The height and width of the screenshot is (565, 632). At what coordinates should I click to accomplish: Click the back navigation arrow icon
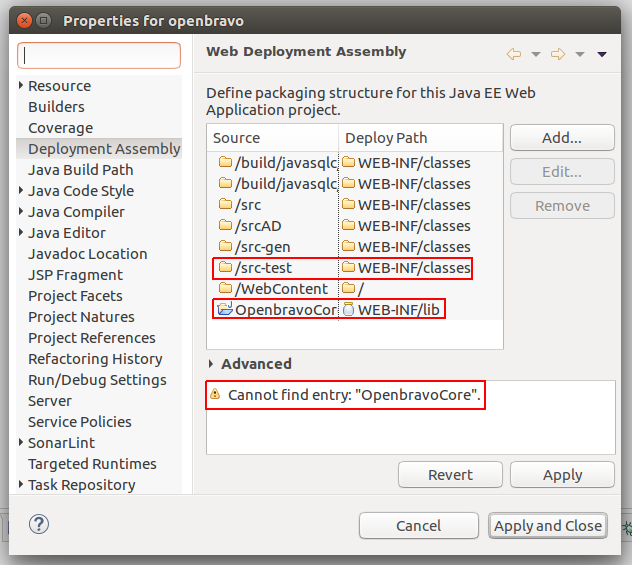pos(514,54)
